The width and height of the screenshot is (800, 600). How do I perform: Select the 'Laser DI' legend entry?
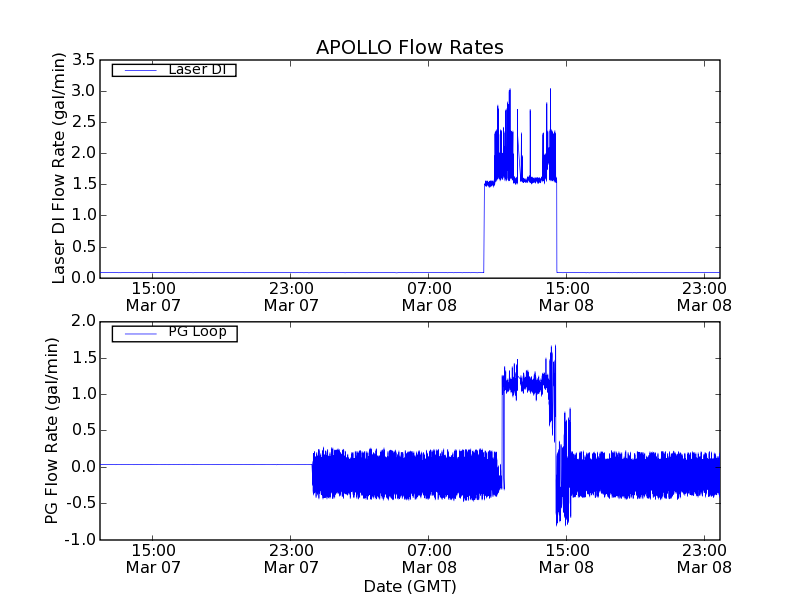click(x=174, y=69)
